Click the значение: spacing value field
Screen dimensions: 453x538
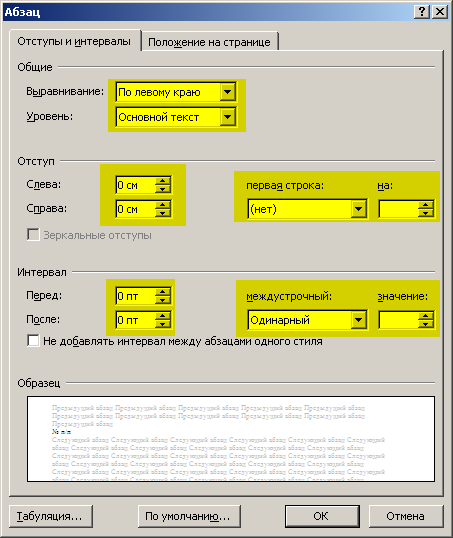[399, 320]
